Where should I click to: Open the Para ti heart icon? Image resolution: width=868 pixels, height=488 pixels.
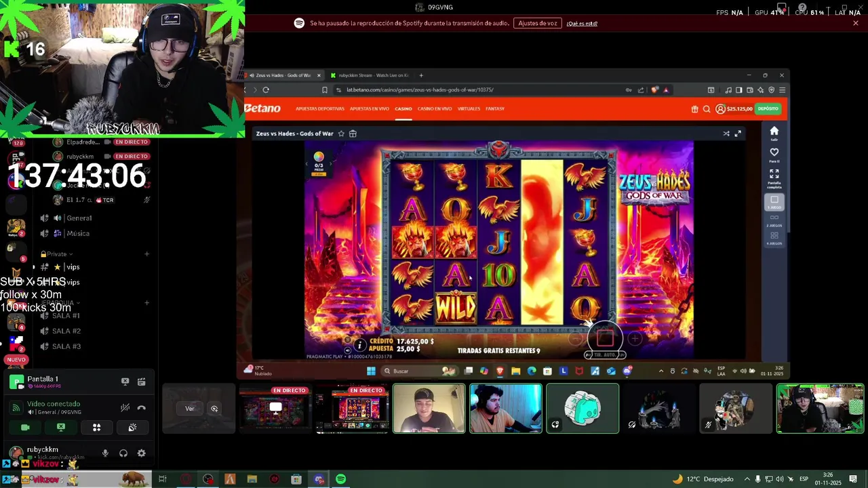click(x=774, y=155)
